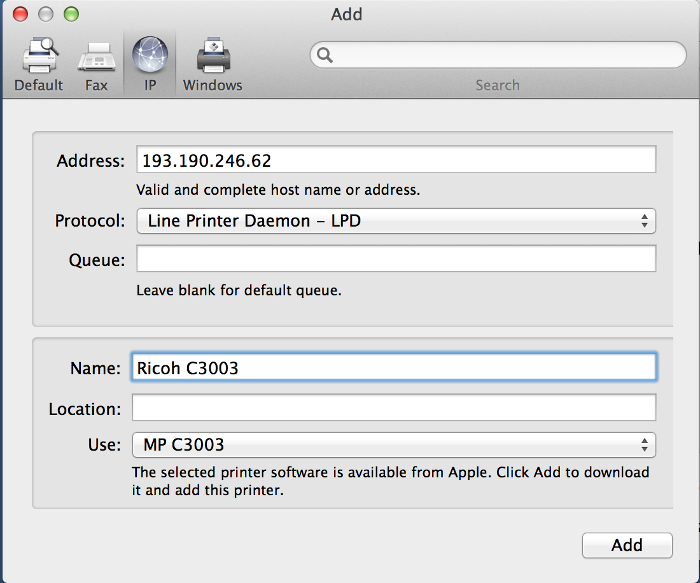Minimize the window using yellow button

click(x=45, y=14)
